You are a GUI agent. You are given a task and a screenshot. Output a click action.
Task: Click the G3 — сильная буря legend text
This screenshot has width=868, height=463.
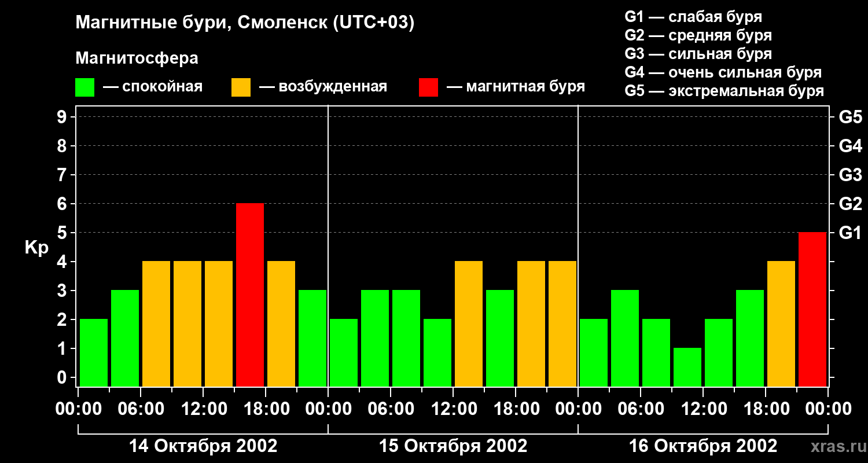pos(698,54)
